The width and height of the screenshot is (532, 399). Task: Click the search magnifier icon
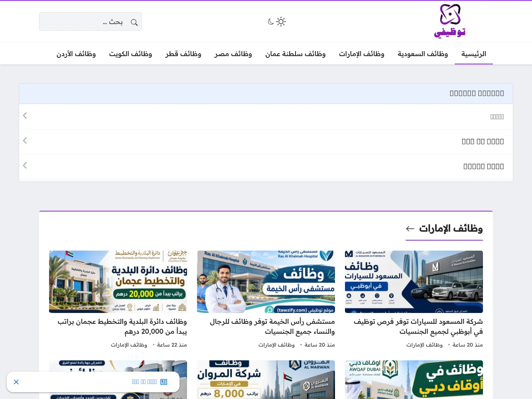134,22
